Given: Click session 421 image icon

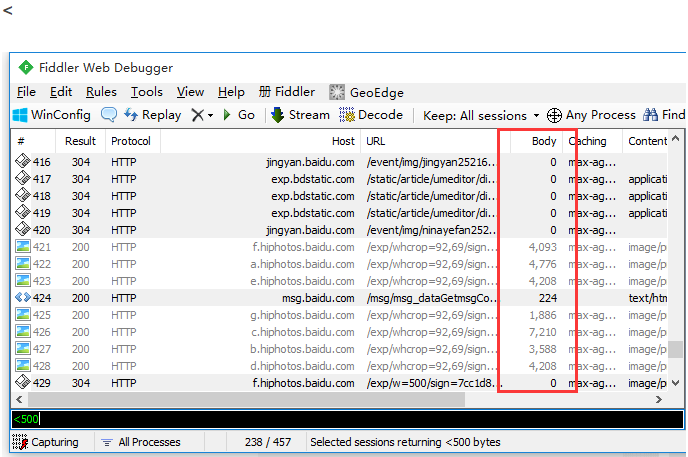Looking at the screenshot, I should tap(22, 246).
